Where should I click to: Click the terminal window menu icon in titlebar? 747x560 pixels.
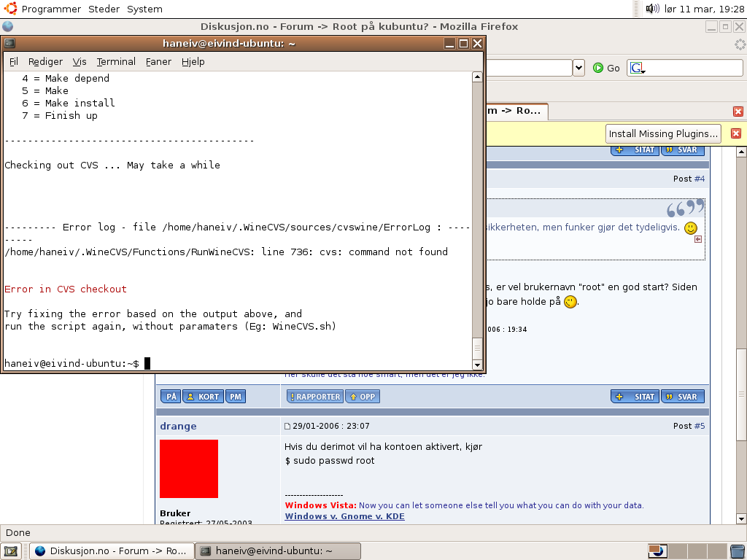click(x=9, y=43)
